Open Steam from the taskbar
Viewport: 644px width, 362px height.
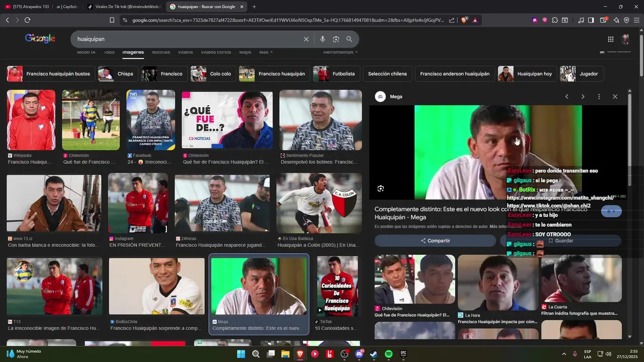point(374,354)
